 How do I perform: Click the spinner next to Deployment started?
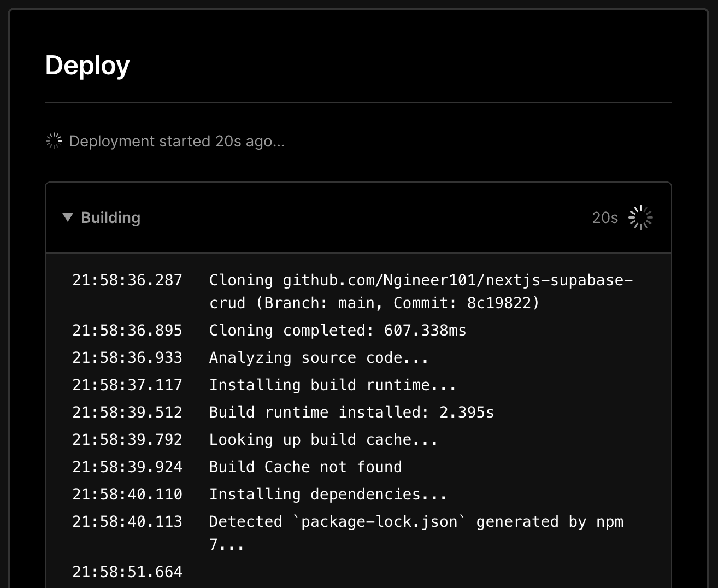tap(54, 140)
